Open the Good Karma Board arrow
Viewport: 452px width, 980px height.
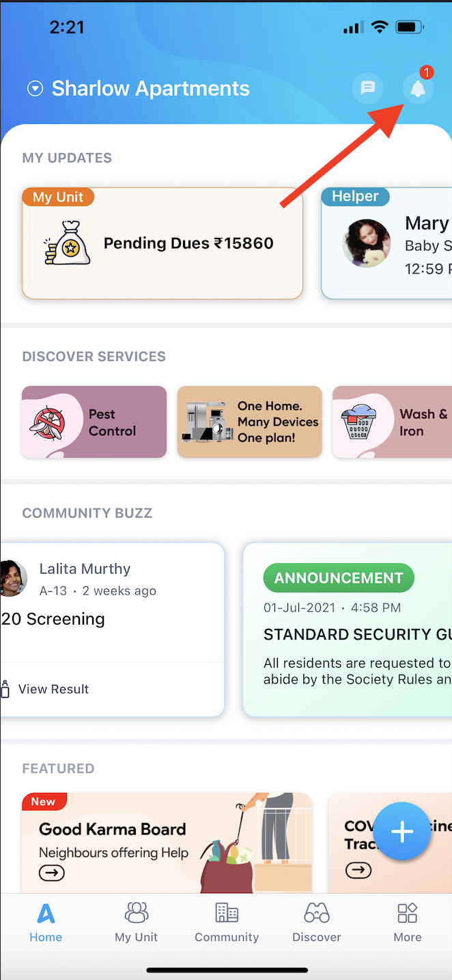52,873
